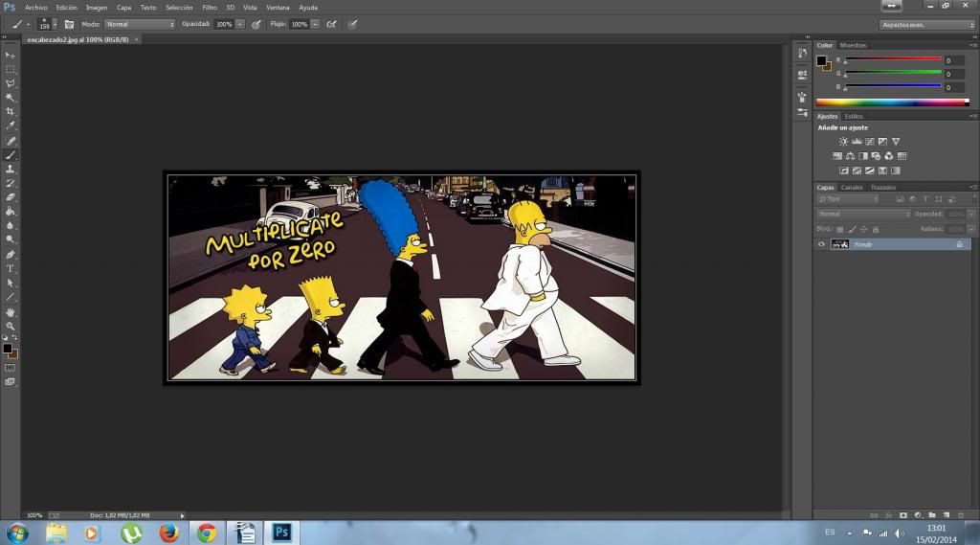This screenshot has height=545, width=980.
Task: Click the delete layer trash icon
Action: (x=961, y=514)
